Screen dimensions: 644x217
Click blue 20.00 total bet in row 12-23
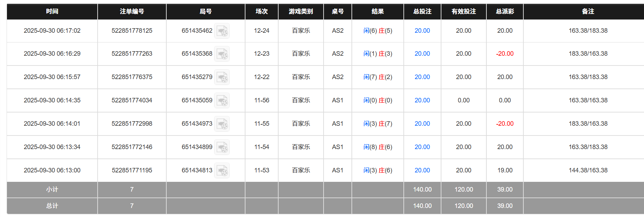pos(422,54)
